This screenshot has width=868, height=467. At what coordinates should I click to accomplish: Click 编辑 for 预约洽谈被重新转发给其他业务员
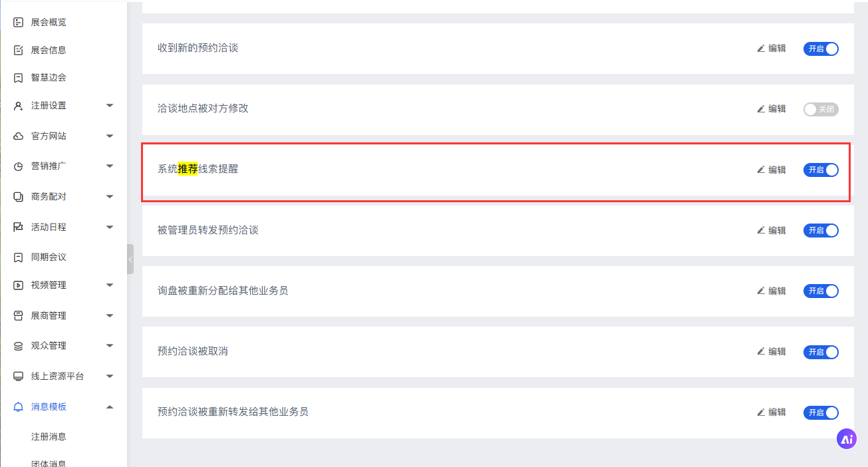772,412
